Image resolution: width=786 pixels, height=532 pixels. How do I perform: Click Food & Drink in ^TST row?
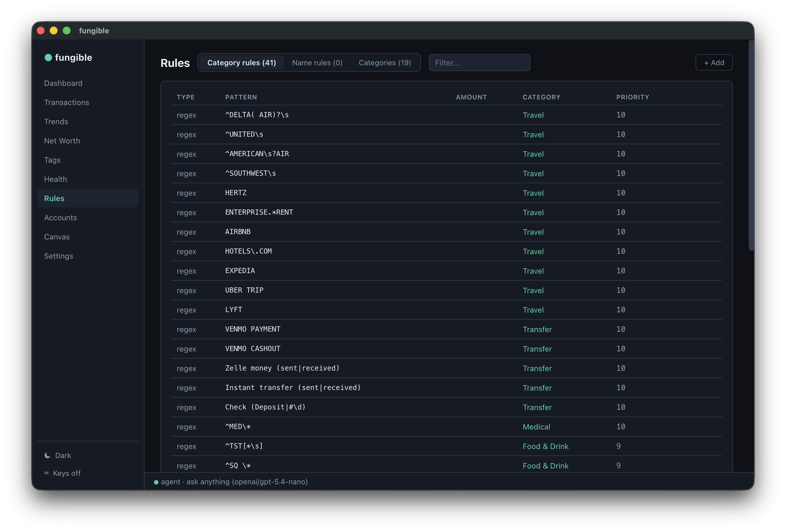(x=545, y=446)
